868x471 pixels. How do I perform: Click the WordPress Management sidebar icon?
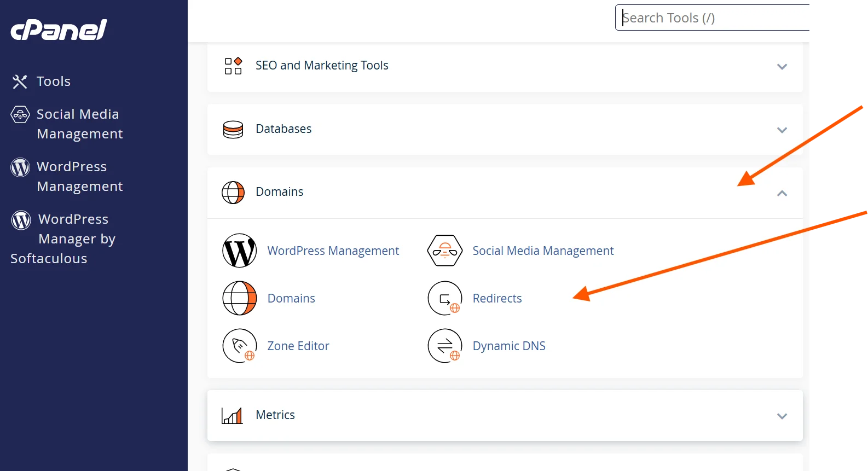pyautogui.click(x=20, y=167)
